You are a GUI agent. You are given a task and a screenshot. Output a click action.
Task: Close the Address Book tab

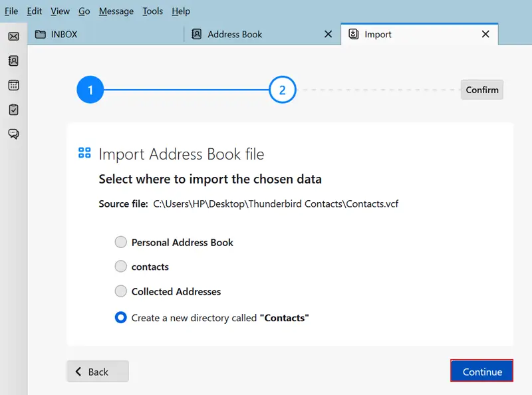pyautogui.click(x=328, y=35)
